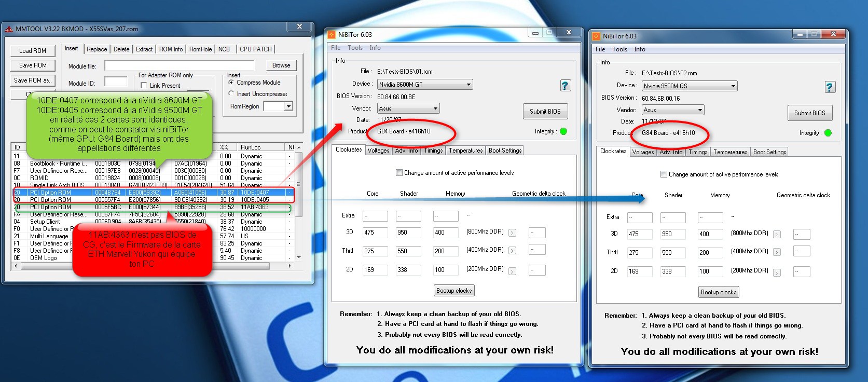
Task: Click the NiBiTor 6.03 left window title icon
Action: tap(332, 35)
